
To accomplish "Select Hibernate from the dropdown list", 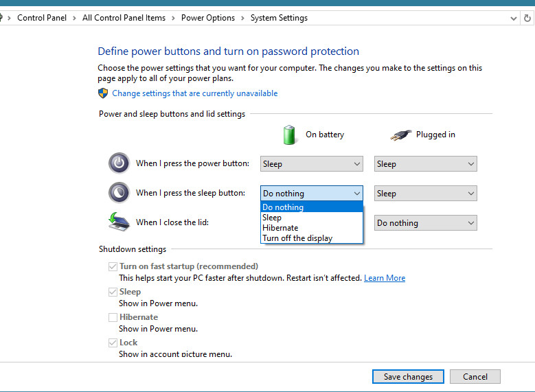I will (280, 228).
